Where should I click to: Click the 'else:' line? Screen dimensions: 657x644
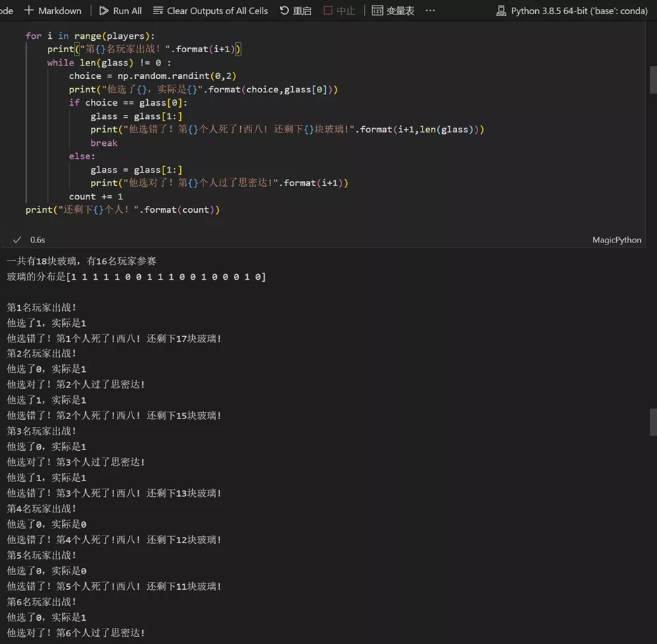(x=82, y=156)
